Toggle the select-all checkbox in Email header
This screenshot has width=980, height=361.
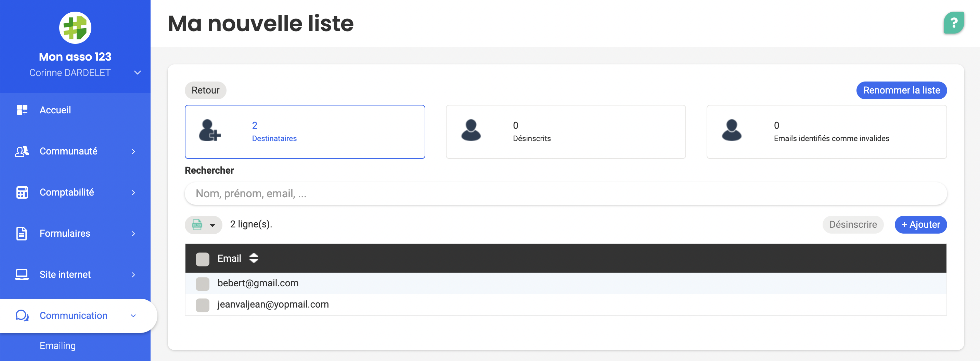[x=202, y=259]
